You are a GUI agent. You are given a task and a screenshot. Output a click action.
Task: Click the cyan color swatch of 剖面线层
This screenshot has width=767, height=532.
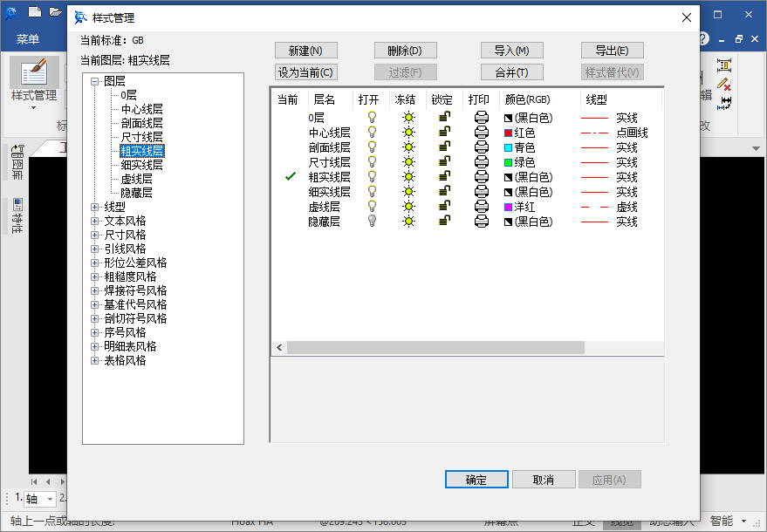click(x=508, y=147)
